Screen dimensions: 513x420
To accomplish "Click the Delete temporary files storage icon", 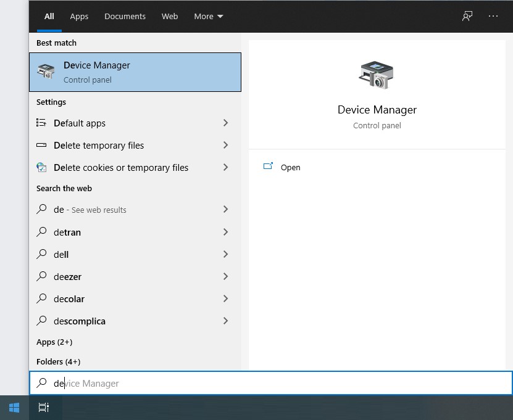I will 41,145.
